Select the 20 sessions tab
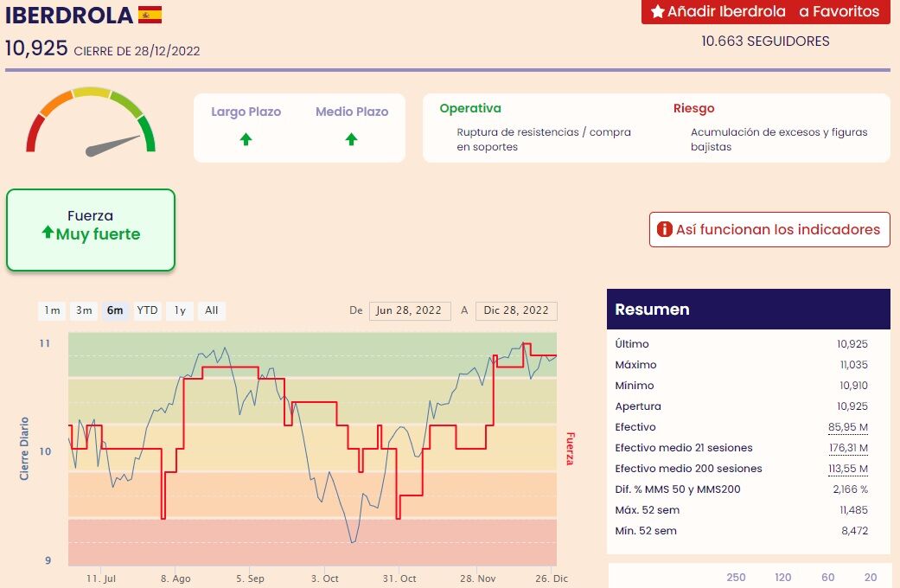 coord(870,577)
